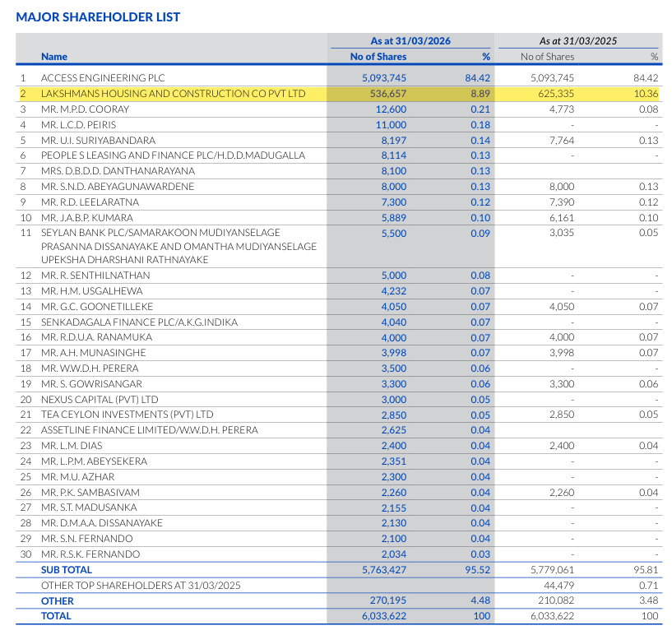Click the Name column header

(54, 57)
